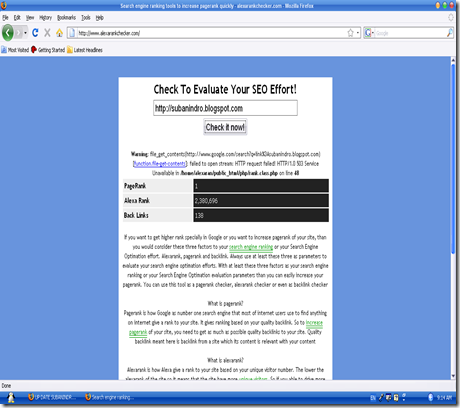
Task: Click the Alexa Rank row label
Action: 137,201
